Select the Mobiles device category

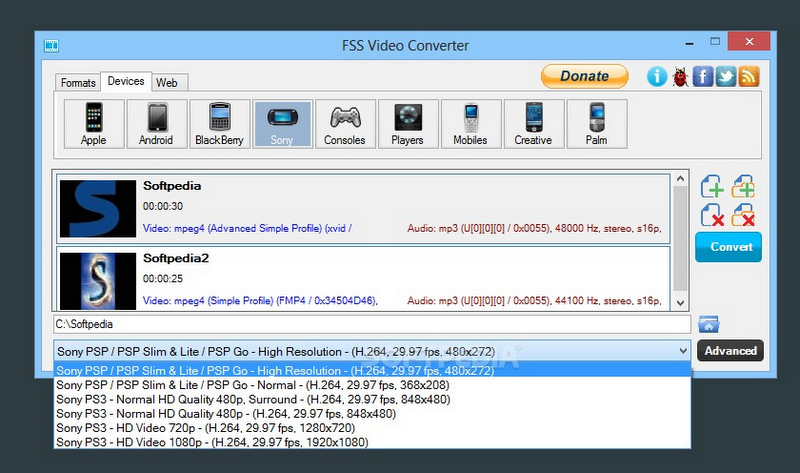click(x=470, y=124)
